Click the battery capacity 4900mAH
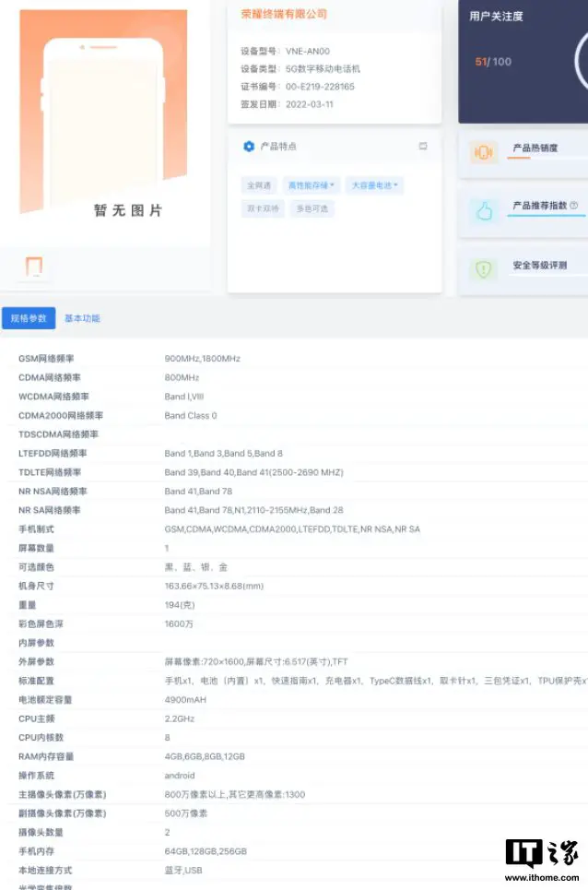Image resolution: width=588 pixels, height=890 pixels. point(185,700)
